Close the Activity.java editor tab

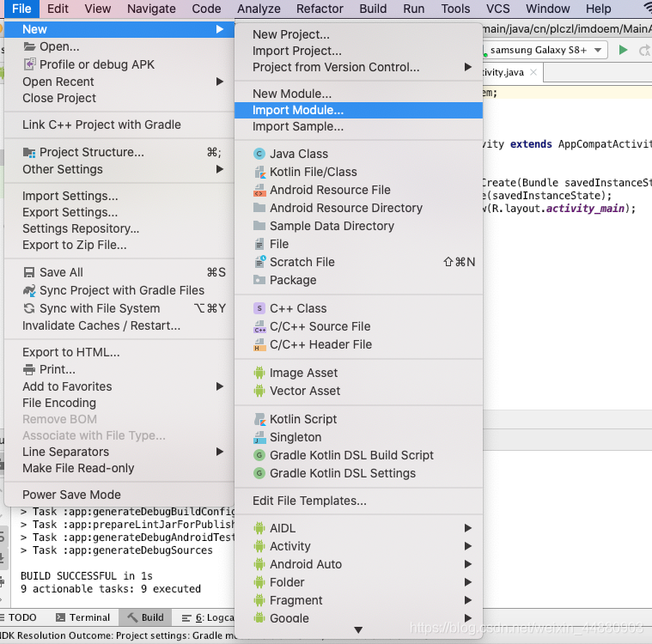[x=533, y=72]
